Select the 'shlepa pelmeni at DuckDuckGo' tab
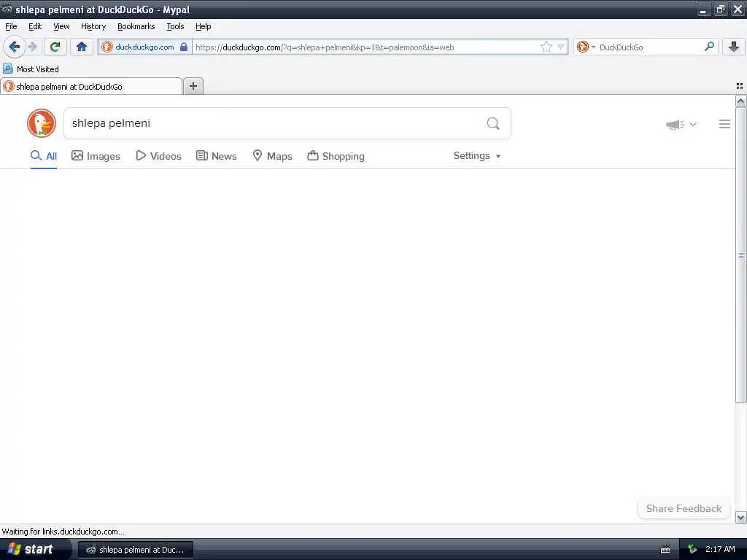 pos(91,86)
